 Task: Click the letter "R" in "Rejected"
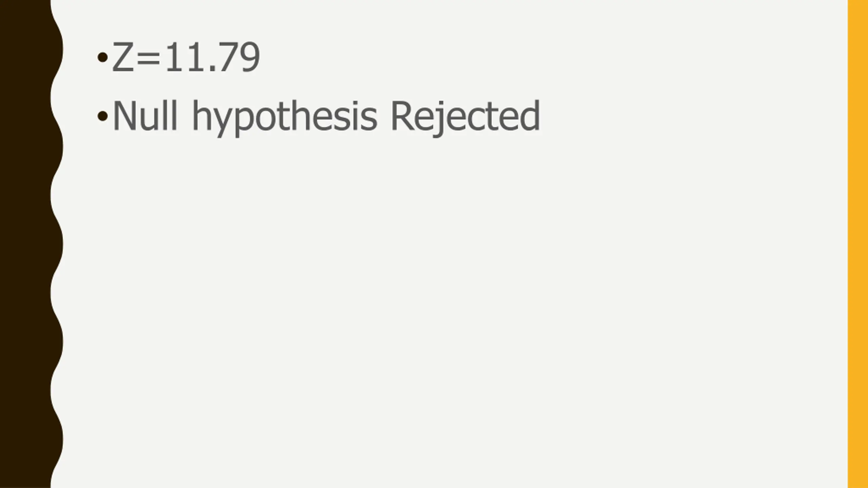[400, 116]
